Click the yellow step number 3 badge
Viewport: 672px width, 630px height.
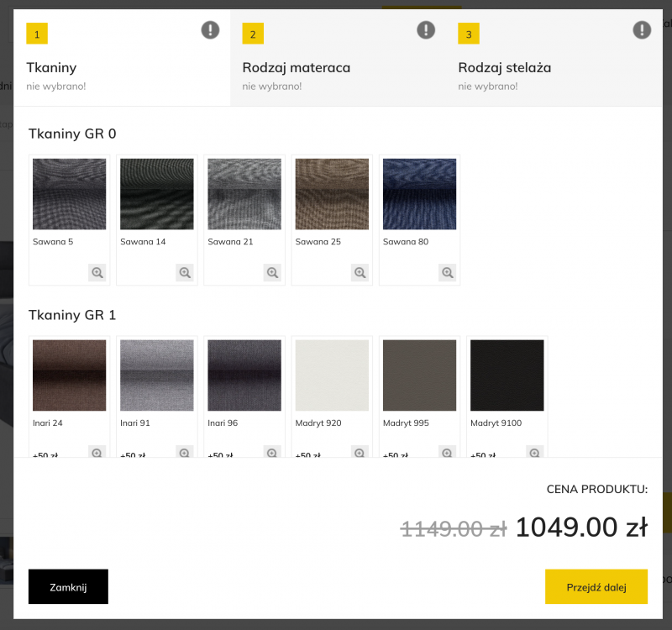tap(469, 34)
